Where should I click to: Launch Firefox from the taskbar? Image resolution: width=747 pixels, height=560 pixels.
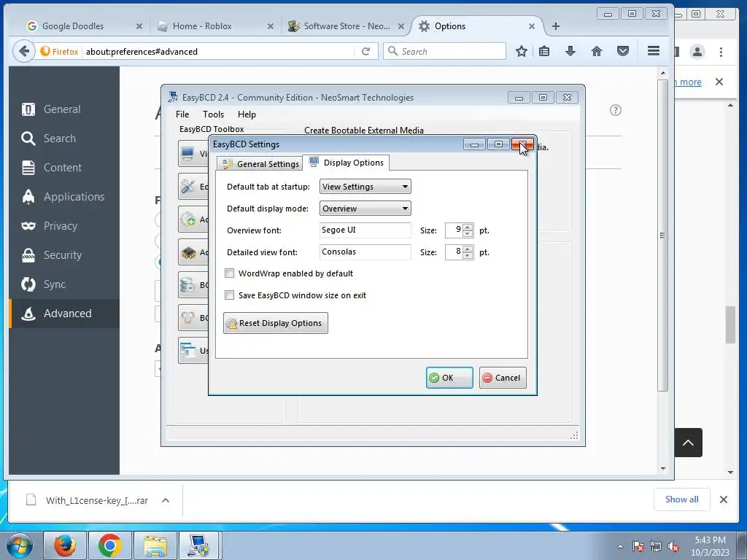pyautogui.click(x=65, y=545)
